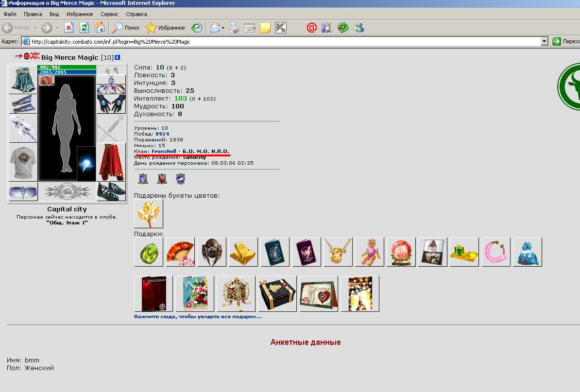The image size is (580, 392).
Task: Open the Справка menu
Action: click(x=136, y=14)
